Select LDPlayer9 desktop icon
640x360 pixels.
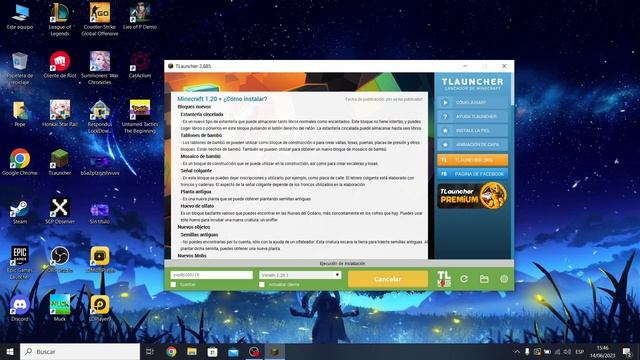point(100,308)
